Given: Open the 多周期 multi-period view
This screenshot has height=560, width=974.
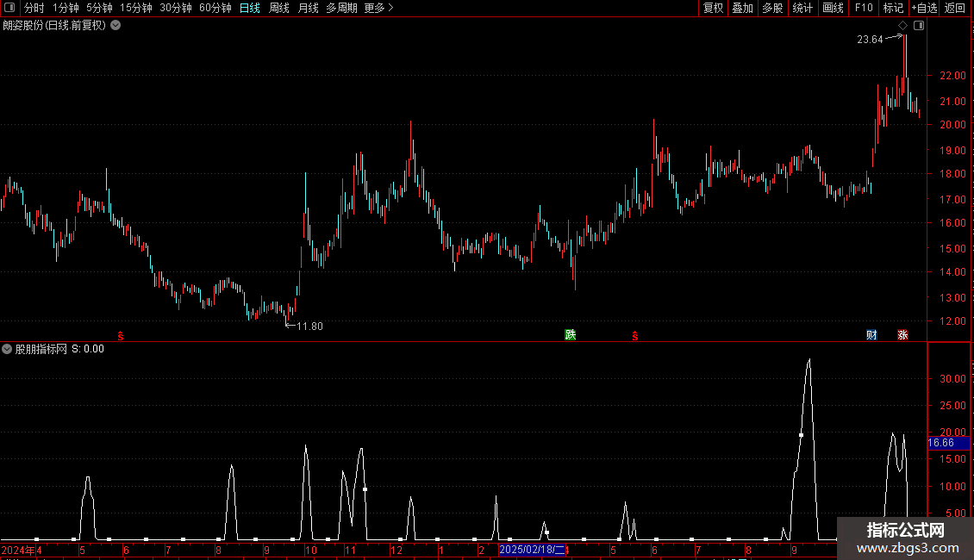Looking at the screenshot, I should pos(341,8).
